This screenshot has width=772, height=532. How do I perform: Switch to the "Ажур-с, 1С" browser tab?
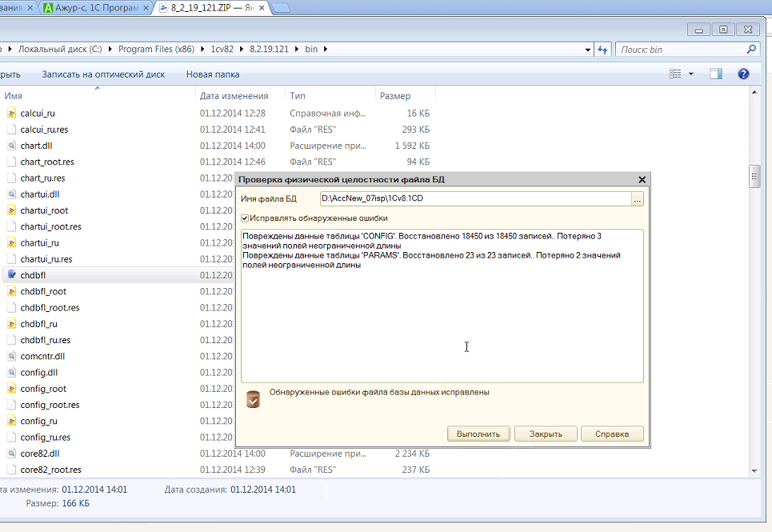pos(96,9)
